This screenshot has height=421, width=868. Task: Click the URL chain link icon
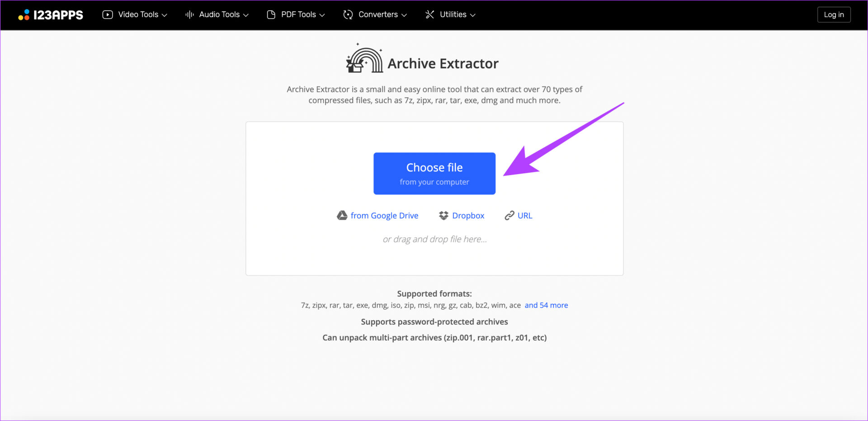pyautogui.click(x=509, y=215)
